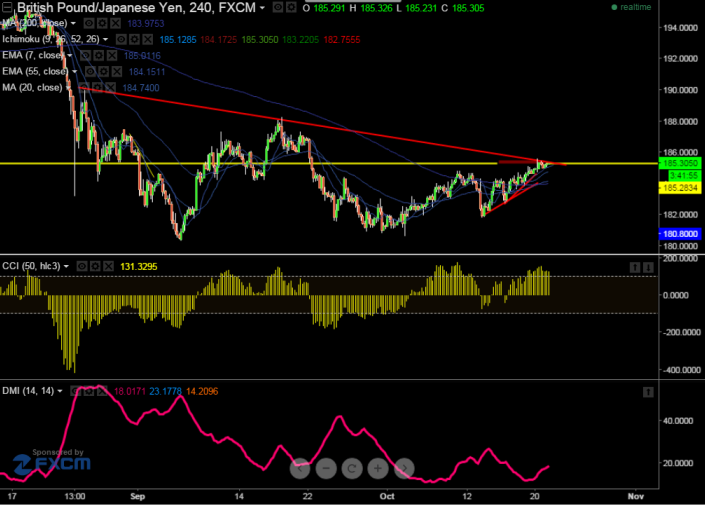Click the Oct label on the time axis

387,496
